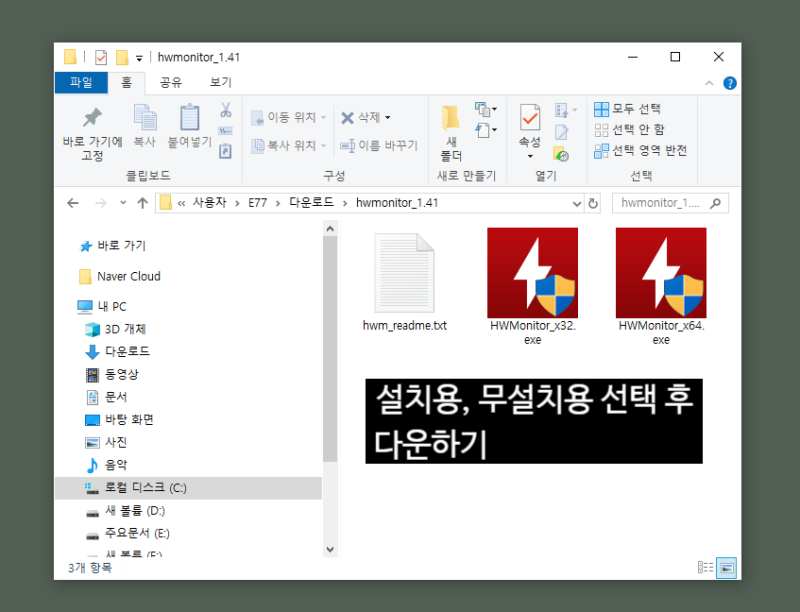Invert selection (선택 영역 반전)

(641, 150)
